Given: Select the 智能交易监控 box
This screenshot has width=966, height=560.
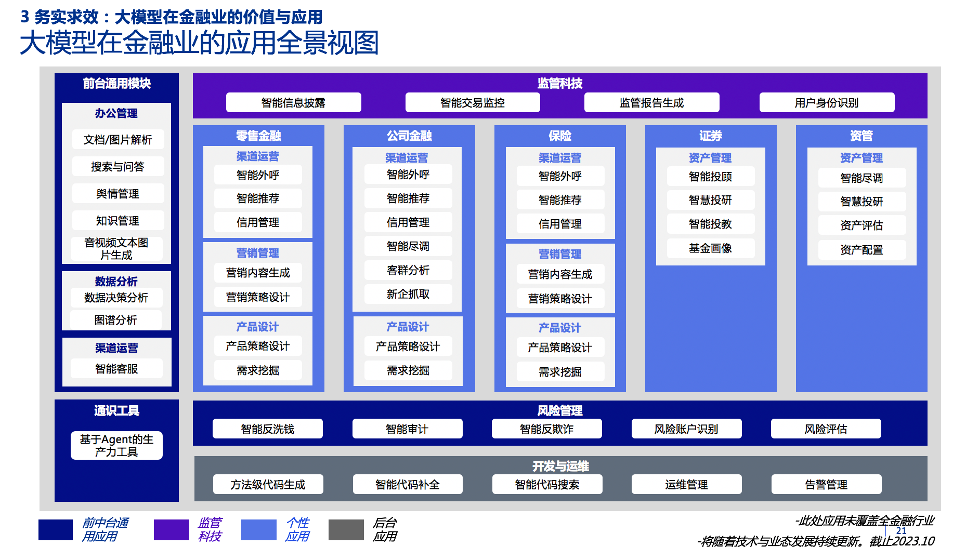Looking at the screenshot, I should point(473,102).
